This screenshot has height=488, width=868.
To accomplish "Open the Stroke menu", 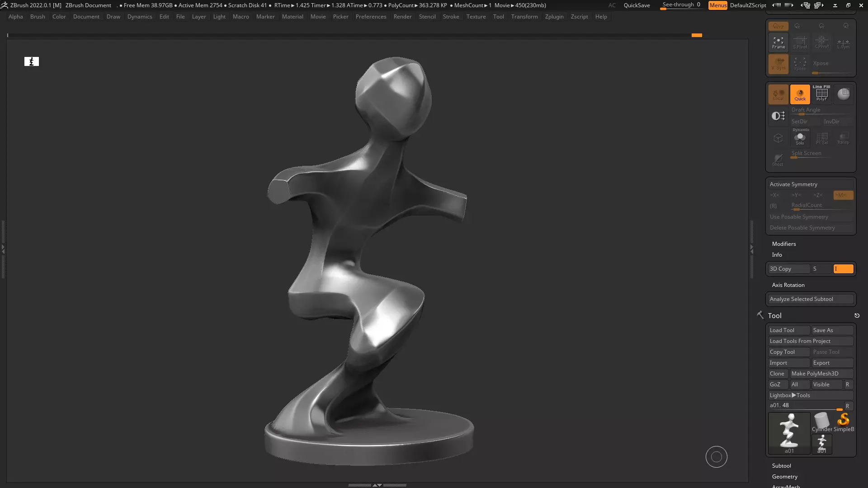I will 451,17.
